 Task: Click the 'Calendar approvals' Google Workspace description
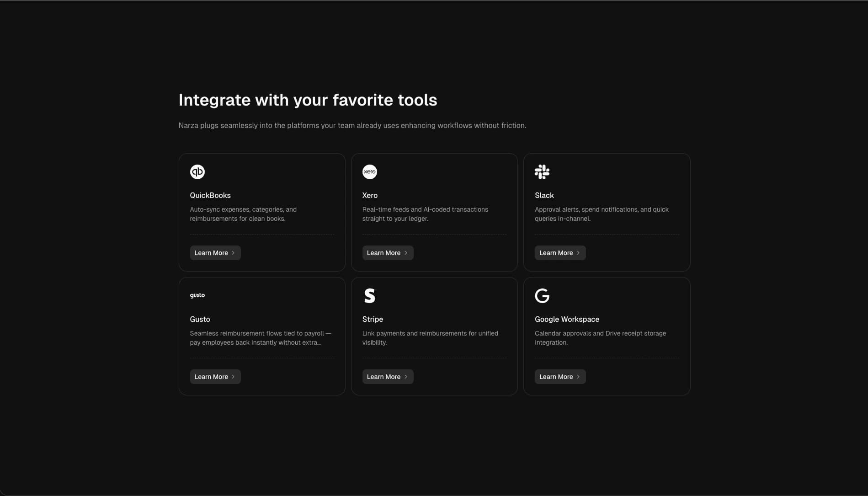600,338
